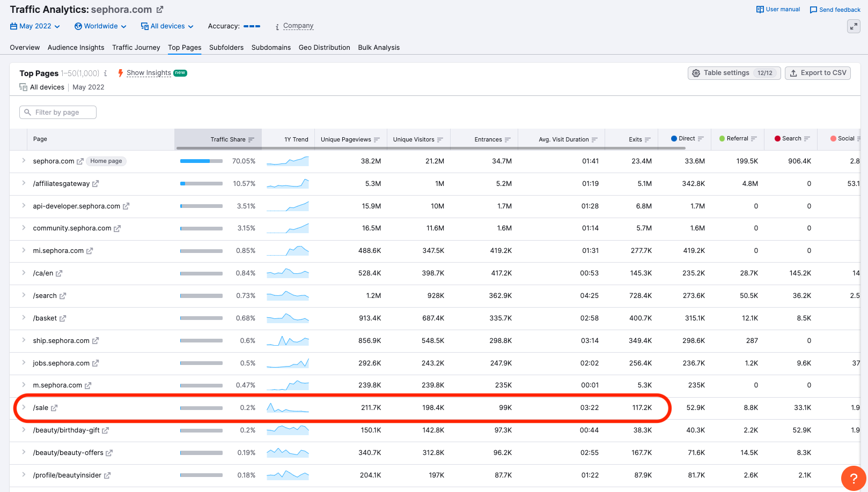The image size is (868, 492).
Task: Open external link icon next to /ca/en
Action: 59,273
